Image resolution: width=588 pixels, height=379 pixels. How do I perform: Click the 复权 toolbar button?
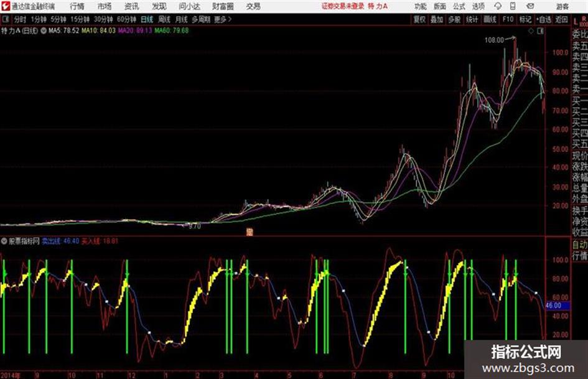419,19
